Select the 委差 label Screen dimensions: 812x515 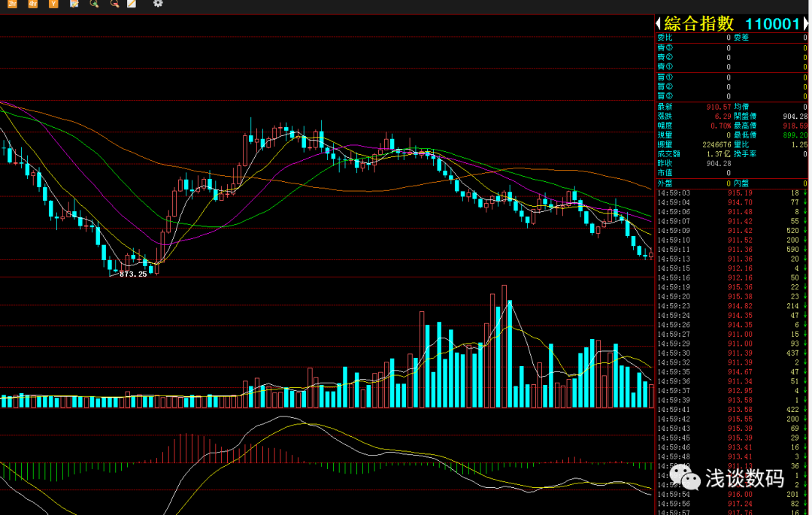pos(741,38)
